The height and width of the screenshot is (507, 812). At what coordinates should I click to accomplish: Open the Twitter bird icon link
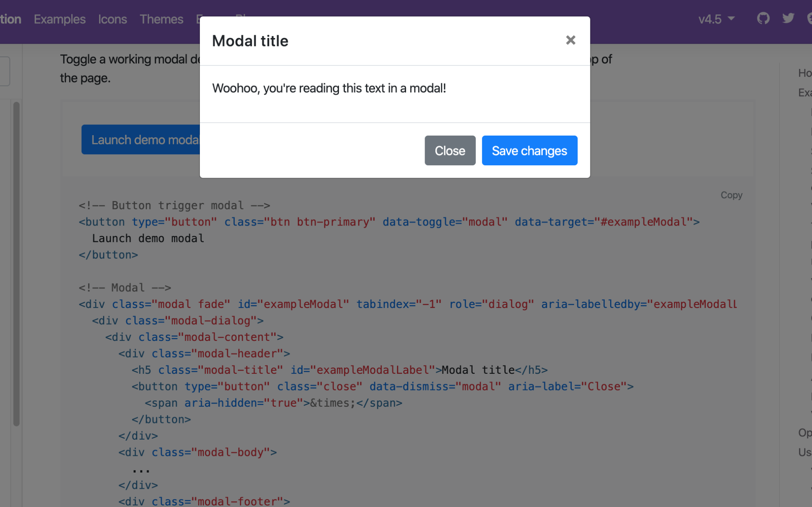(x=788, y=19)
